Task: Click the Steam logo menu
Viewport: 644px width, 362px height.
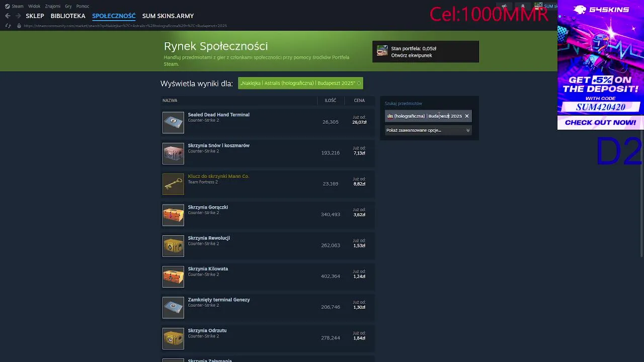Action: pyautogui.click(x=14, y=6)
